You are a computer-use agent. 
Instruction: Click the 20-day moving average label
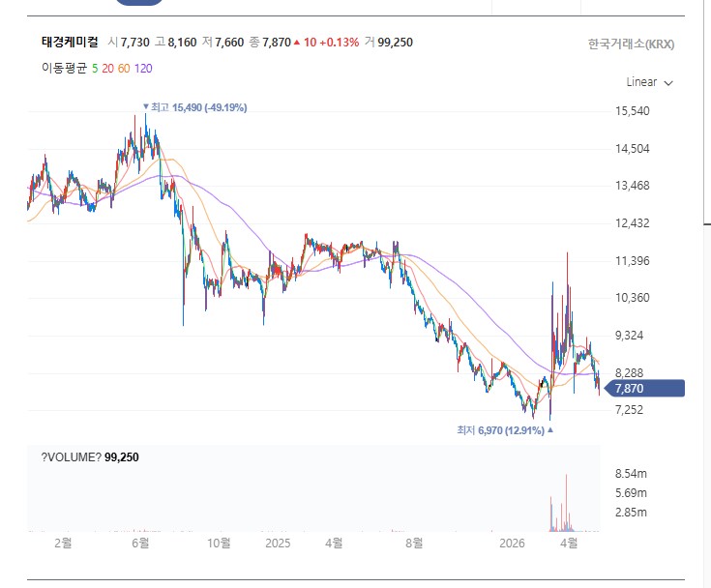(x=108, y=69)
